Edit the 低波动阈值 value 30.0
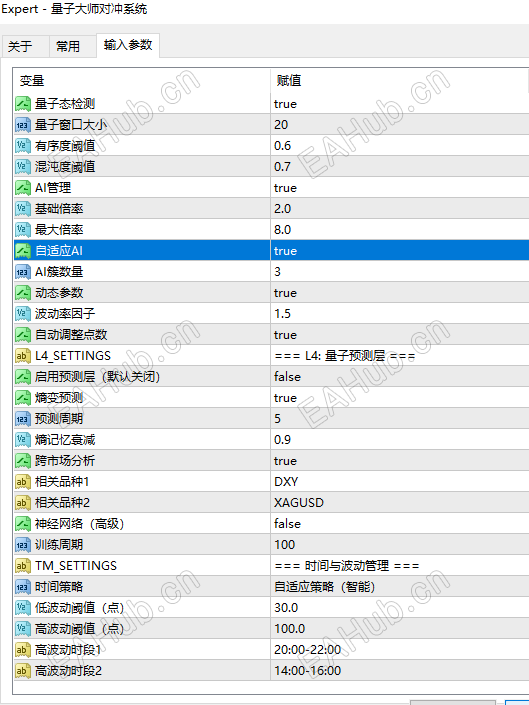This screenshot has height=705, width=529. click(x=400, y=608)
